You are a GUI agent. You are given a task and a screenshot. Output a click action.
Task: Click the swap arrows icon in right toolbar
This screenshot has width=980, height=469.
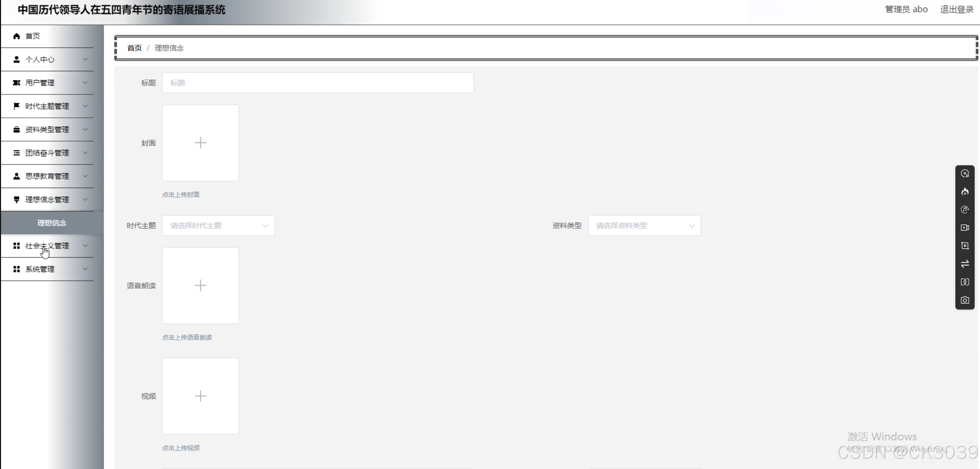pos(965,264)
